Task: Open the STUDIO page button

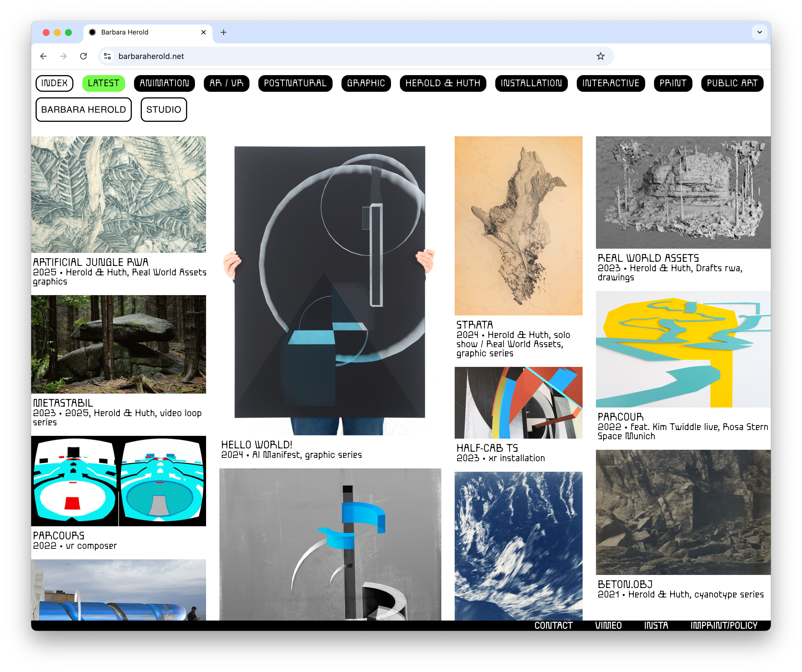Action: click(164, 110)
